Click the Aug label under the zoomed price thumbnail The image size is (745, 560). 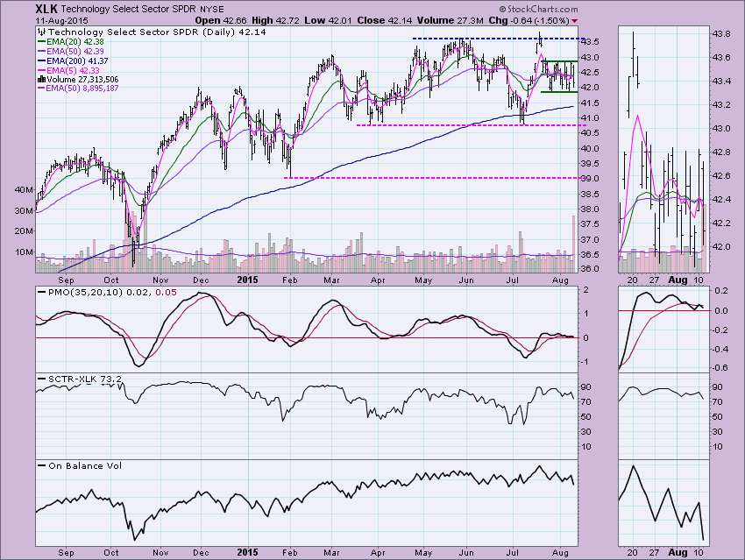678,280
